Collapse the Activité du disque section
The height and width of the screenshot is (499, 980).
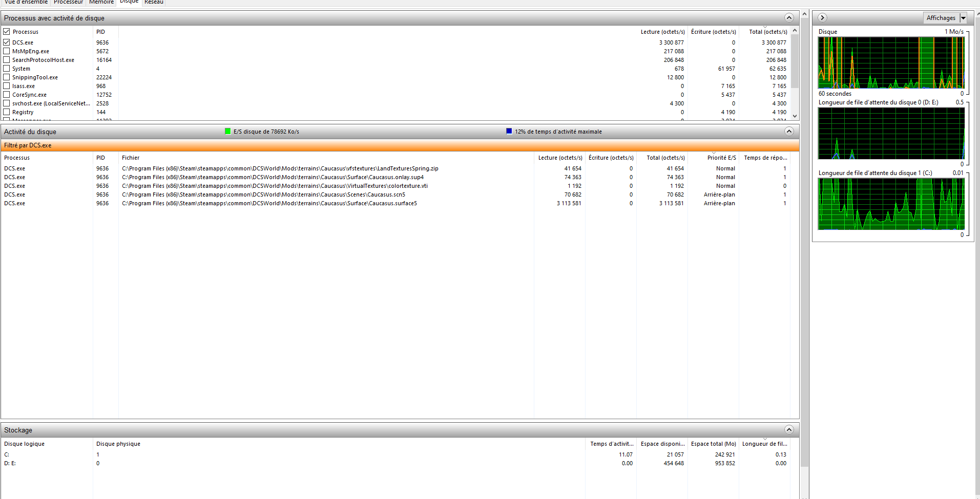click(x=789, y=132)
